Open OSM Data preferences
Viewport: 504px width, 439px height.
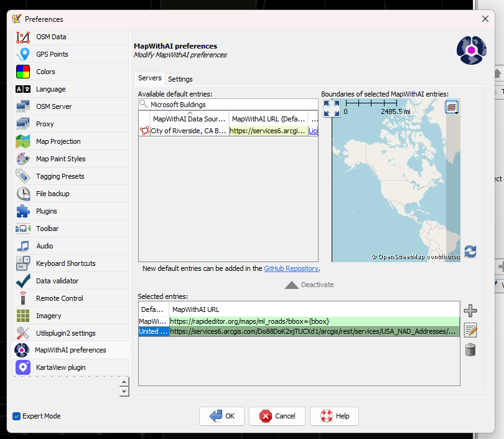(x=70, y=37)
